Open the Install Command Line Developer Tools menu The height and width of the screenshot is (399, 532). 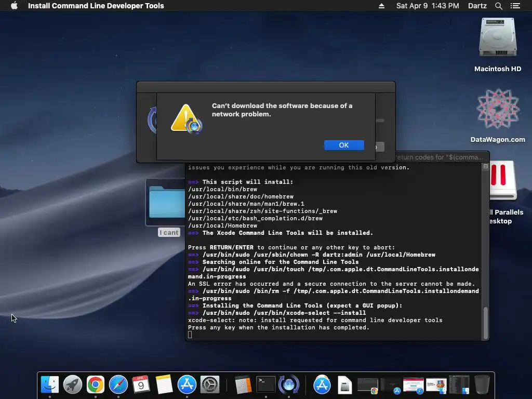coord(96,6)
